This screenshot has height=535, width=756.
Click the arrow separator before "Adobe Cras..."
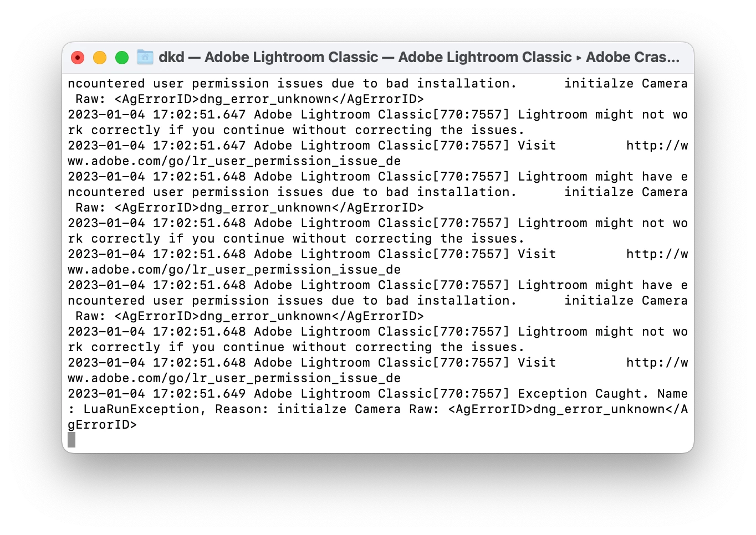pos(579,58)
